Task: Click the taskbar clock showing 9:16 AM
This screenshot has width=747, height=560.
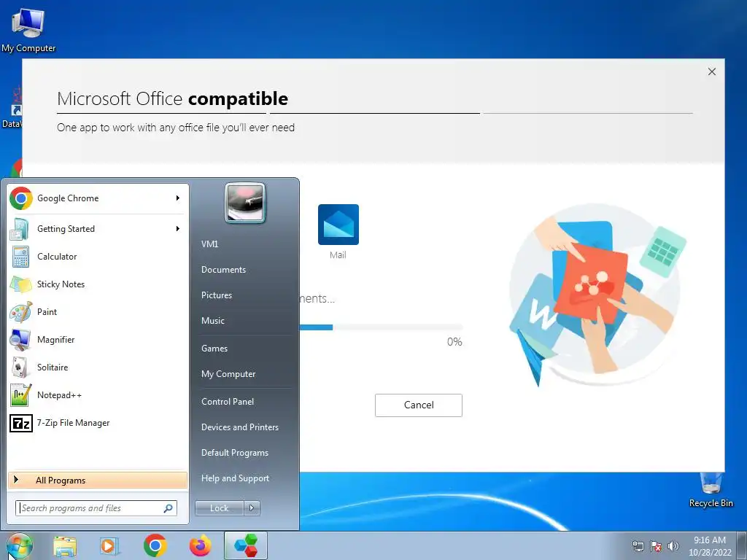Action: [x=710, y=546]
